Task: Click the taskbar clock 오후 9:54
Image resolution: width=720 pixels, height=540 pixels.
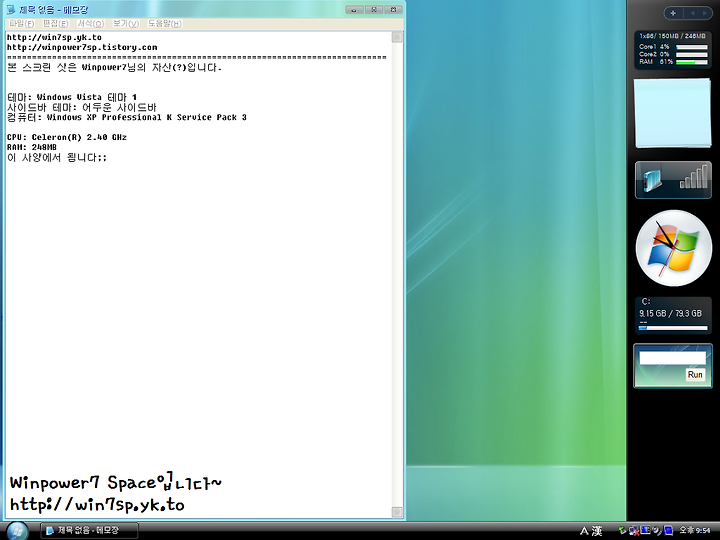Action: point(695,530)
